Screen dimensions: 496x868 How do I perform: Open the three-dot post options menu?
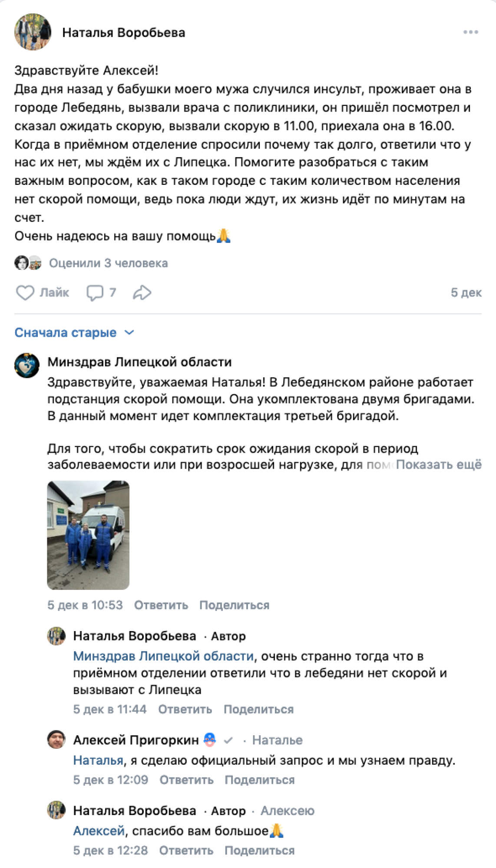pos(470,33)
